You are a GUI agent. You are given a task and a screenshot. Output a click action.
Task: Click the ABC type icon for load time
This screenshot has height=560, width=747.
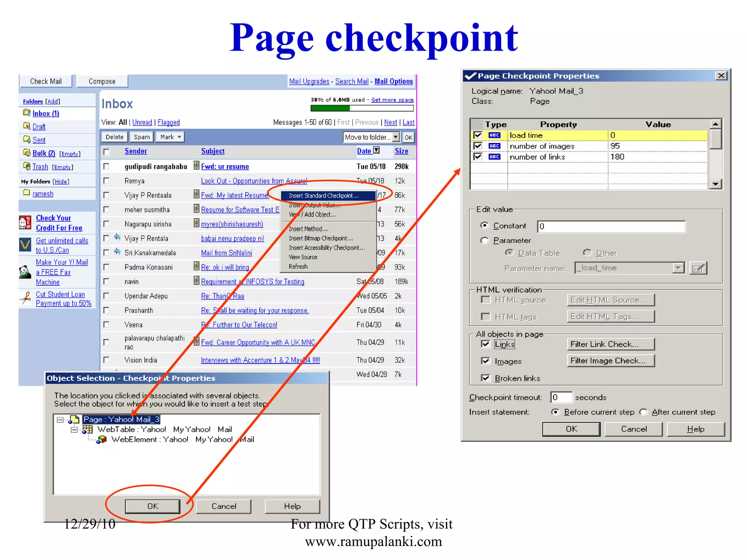click(x=494, y=135)
